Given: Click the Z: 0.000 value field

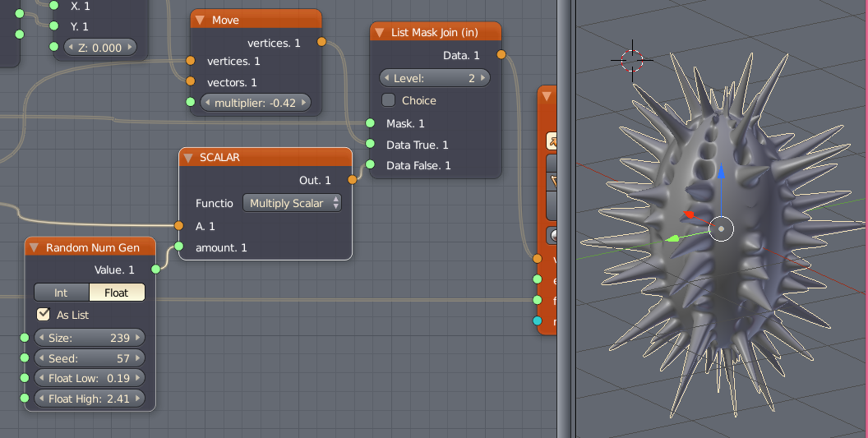Looking at the screenshot, I should pyautogui.click(x=100, y=48).
